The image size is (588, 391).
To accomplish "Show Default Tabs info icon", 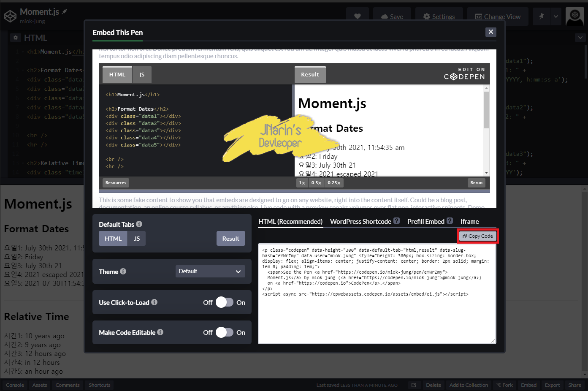I will click(139, 224).
